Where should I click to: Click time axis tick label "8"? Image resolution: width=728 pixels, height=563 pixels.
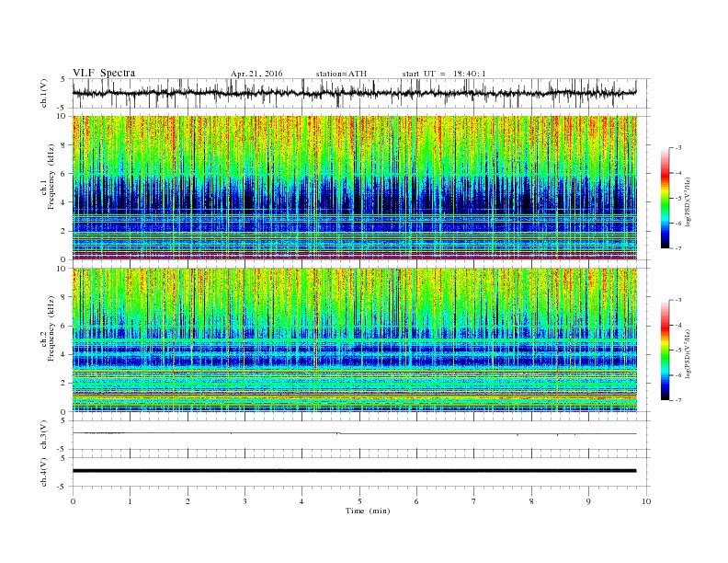531,501
